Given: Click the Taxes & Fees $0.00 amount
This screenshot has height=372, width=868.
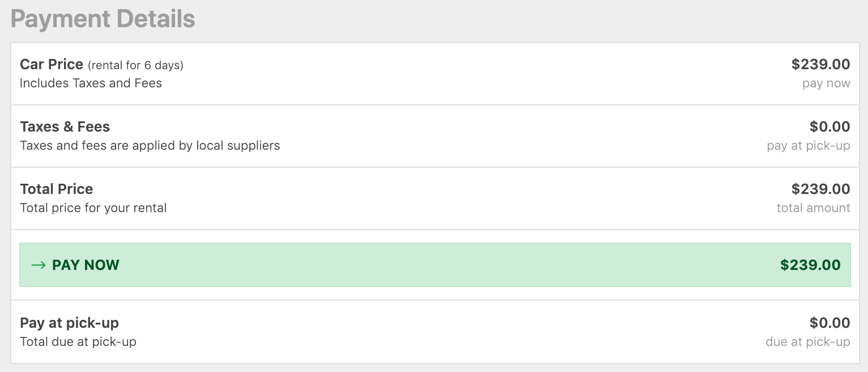Looking at the screenshot, I should coord(830,126).
